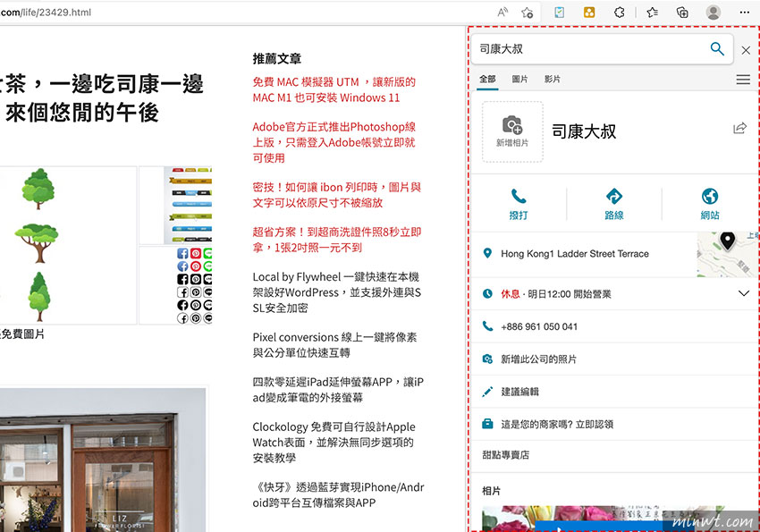
Task: Open the sidebar hamburger menu
Action: [743, 80]
